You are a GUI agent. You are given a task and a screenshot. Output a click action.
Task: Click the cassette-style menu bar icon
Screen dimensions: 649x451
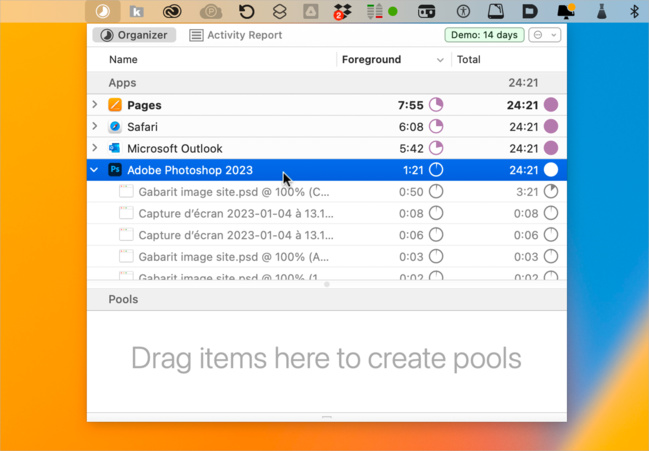pos(427,12)
